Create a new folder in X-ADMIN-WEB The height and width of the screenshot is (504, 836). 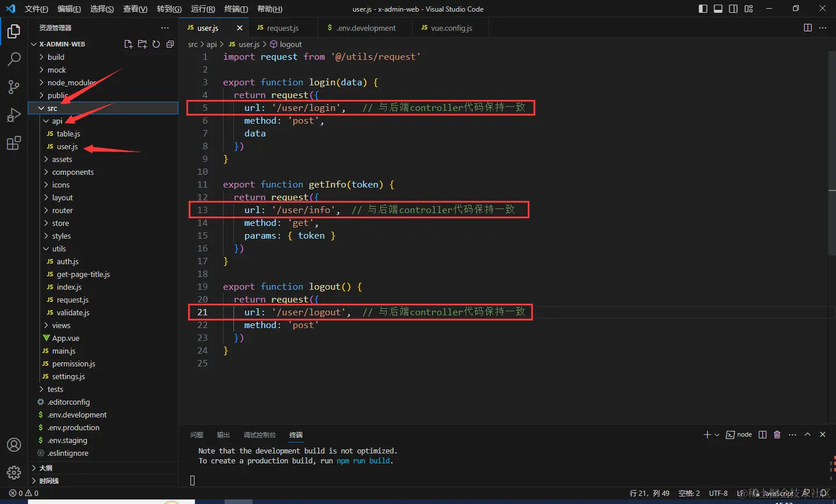tap(142, 44)
